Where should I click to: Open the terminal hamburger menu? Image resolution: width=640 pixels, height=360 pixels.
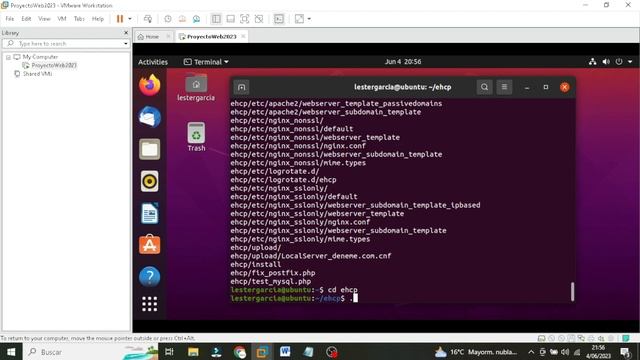(x=504, y=87)
